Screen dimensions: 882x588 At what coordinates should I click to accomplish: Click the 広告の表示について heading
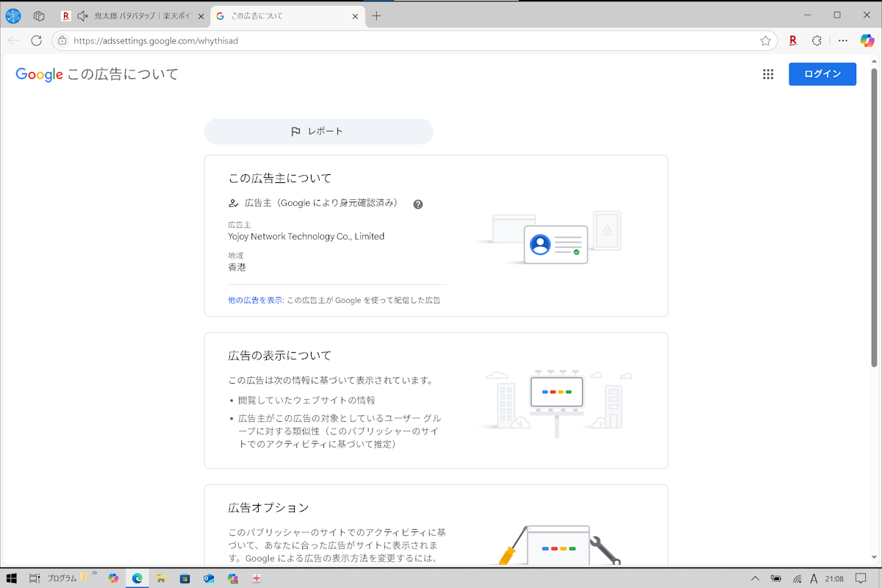point(280,356)
